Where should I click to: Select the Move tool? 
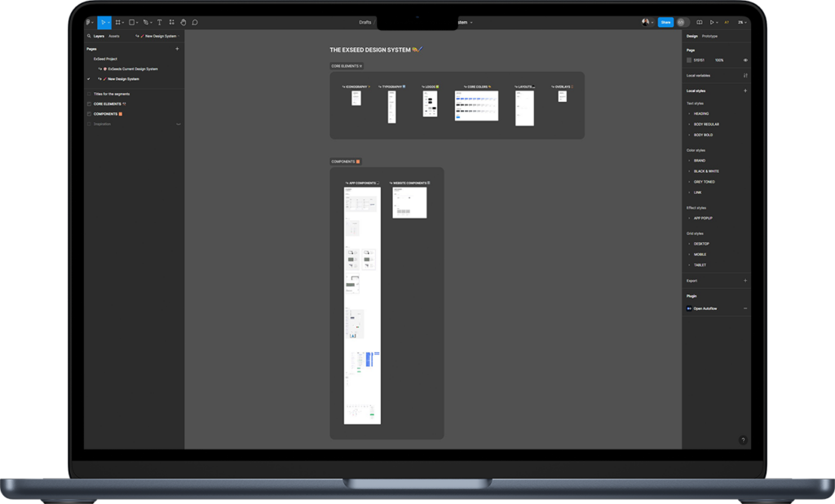[x=103, y=22]
